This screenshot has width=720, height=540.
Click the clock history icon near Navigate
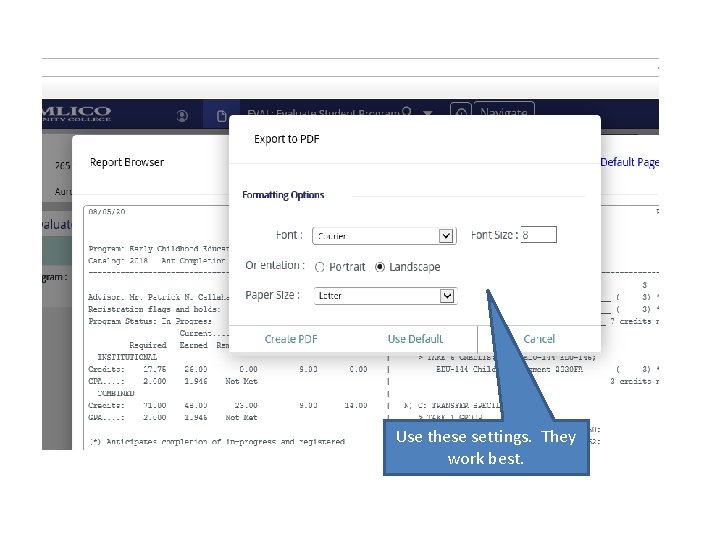pos(461,111)
